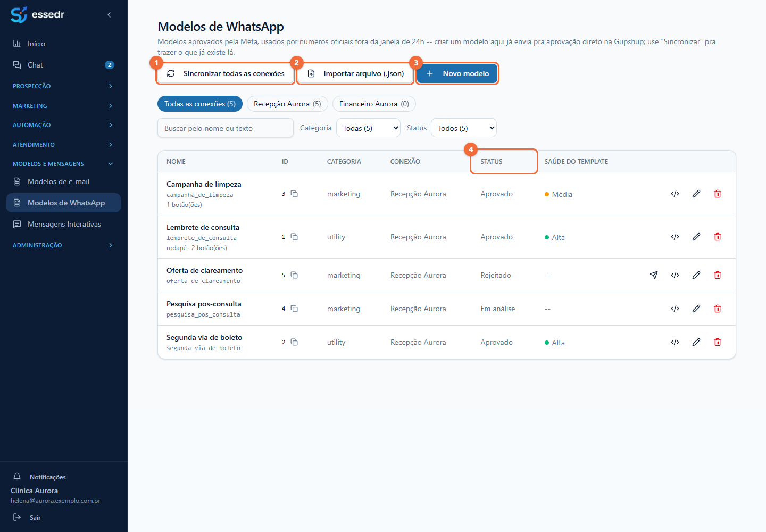Delete the Lembrete de consulta template

718,237
